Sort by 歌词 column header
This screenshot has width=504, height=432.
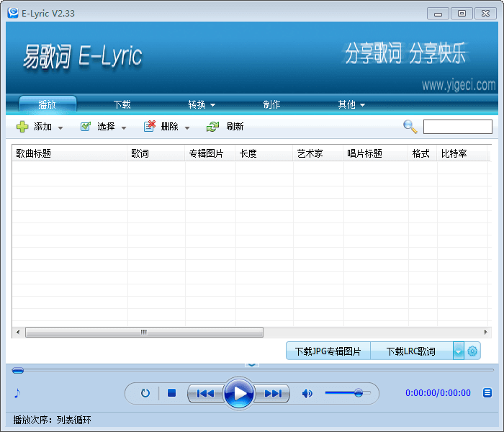coord(156,153)
